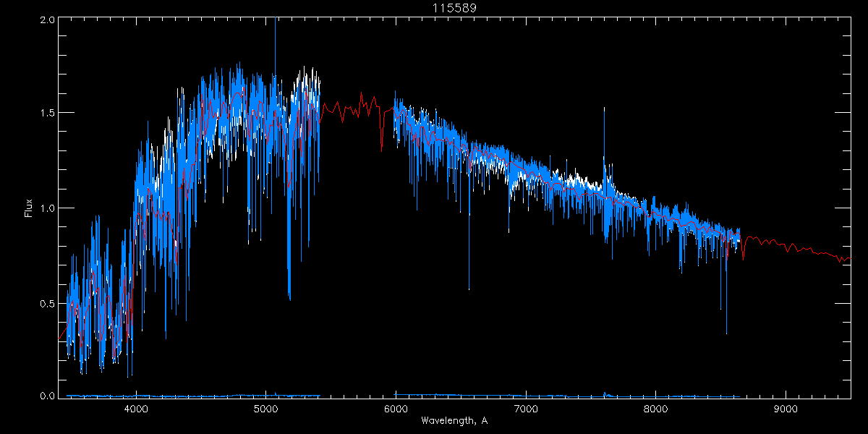Viewport: 868px width, 434px height.
Task: Click the 6000 x-axis tick label
Action: pyautogui.click(x=396, y=409)
